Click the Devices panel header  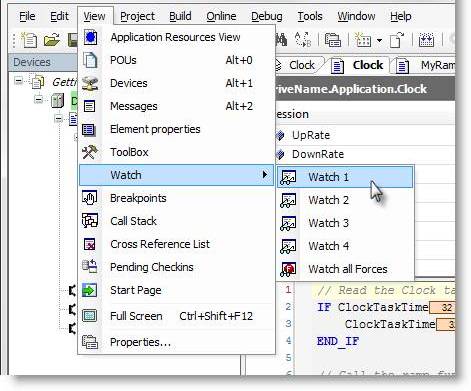pyautogui.click(x=43, y=62)
